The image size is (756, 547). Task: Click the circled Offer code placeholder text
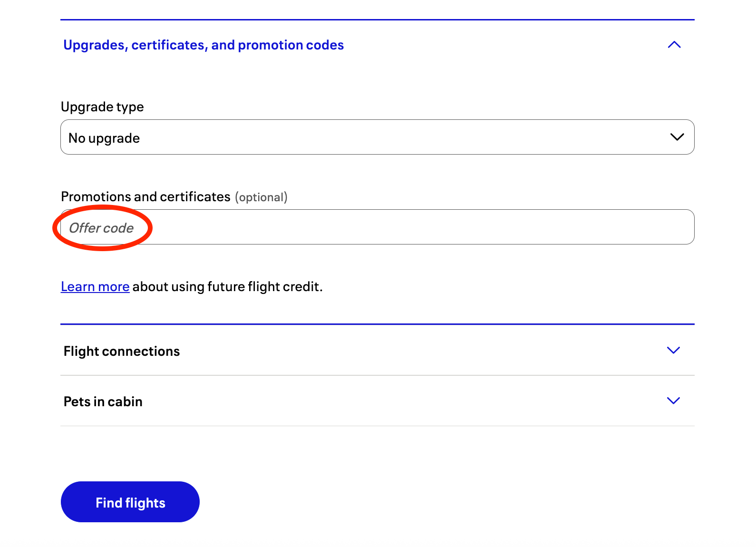pos(102,227)
